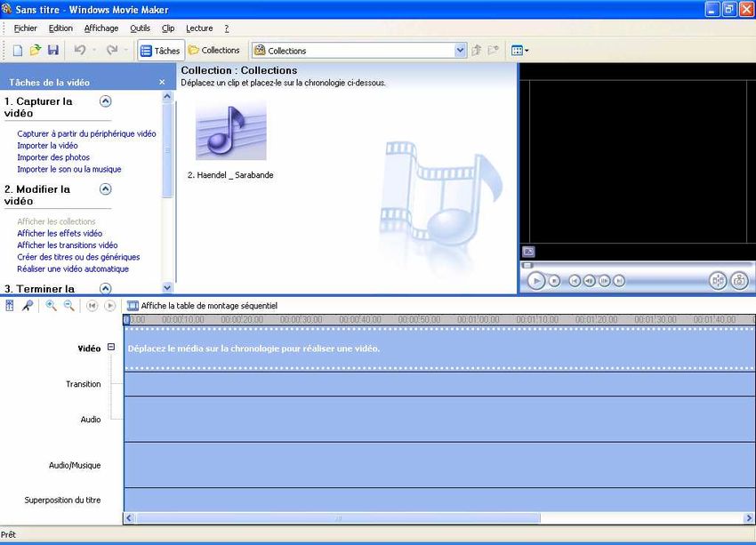Screen dimensions: 756x545
Task: Click Importer le son ou la musique
Action: pyautogui.click(x=69, y=169)
